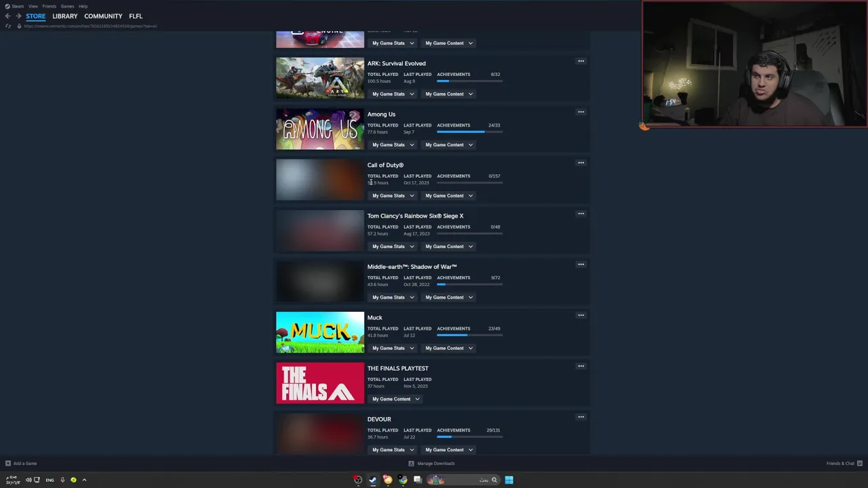Viewport: 868px width, 488px height.
Task: Expand My Game Stats for Rainbow Six Siege X
Action: click(x=393, y=247)
